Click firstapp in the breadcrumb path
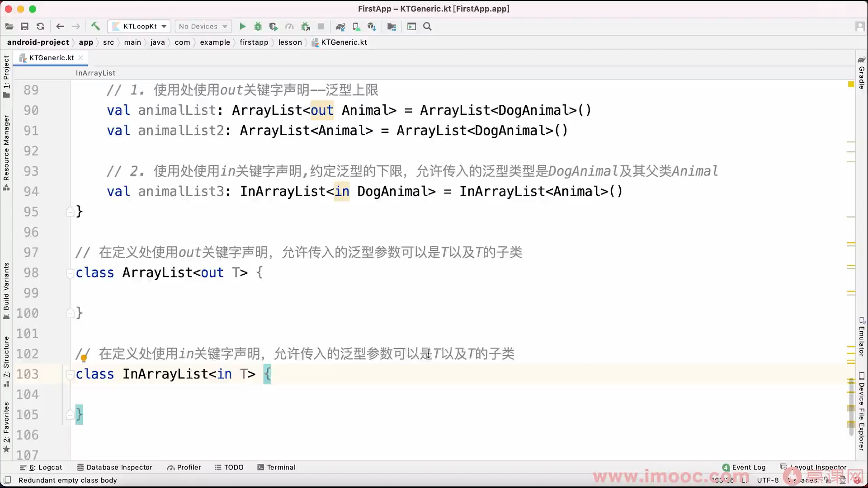Screen dimensions: 868x488 [x=254, y=42]
